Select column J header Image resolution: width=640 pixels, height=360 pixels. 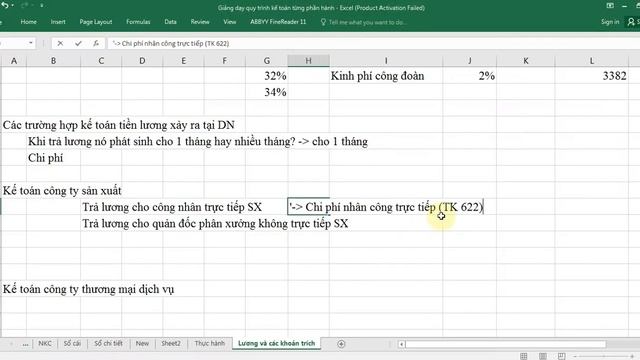coord(469,61)
